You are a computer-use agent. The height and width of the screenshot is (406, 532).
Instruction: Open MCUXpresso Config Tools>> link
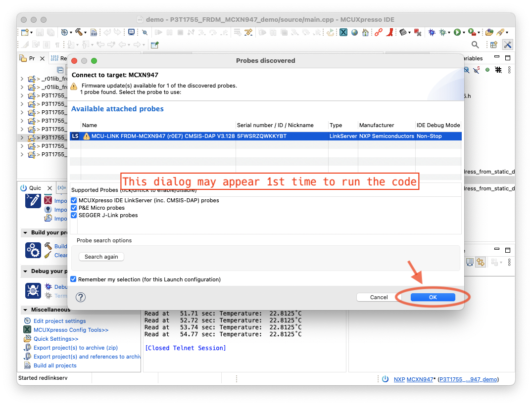pyautogui.click(x=71, y=330)
